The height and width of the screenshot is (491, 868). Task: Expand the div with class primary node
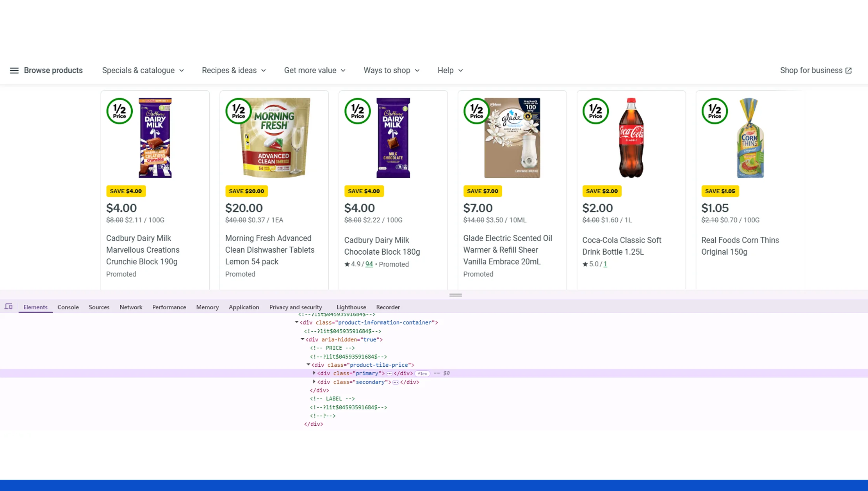click(x=314, y=373)
